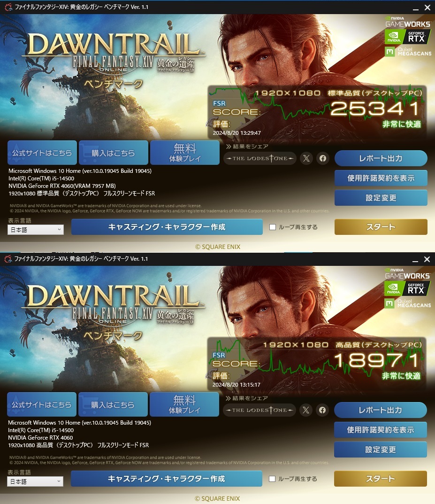Click 公式サイトはこちら button in top window
This screenshot has width=435, height=504.
tap(42, 153)
